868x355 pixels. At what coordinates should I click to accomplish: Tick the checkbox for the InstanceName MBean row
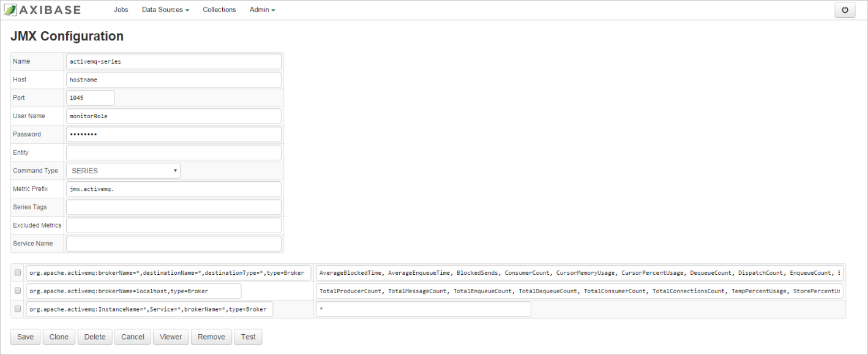pos(17,308)
